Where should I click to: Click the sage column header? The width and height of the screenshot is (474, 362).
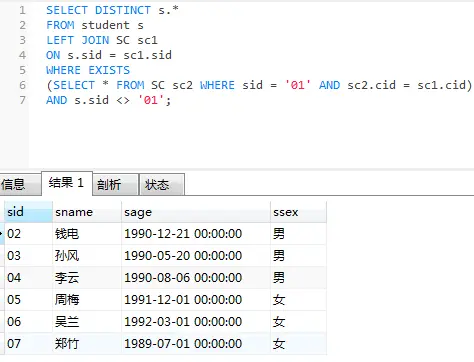[x=196, y=212]
